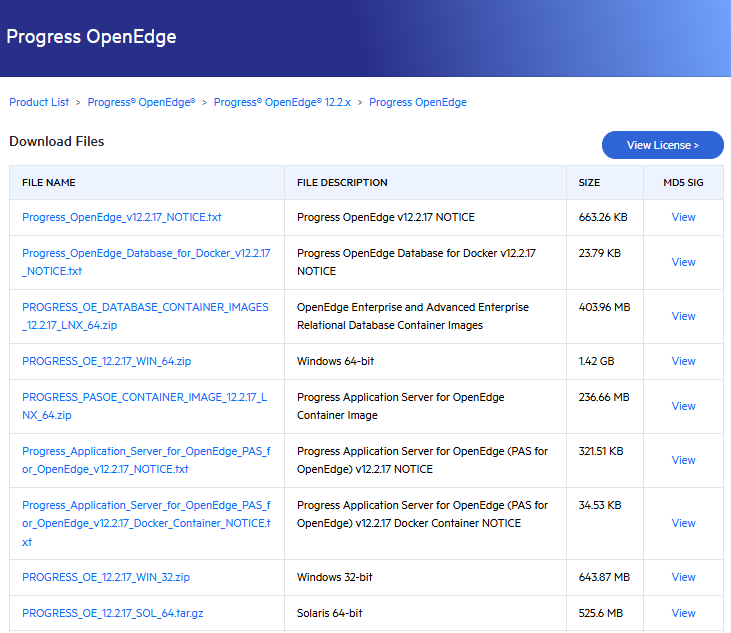Click the Download Files heading
The image size is (731, 633).
coord(57,141)
